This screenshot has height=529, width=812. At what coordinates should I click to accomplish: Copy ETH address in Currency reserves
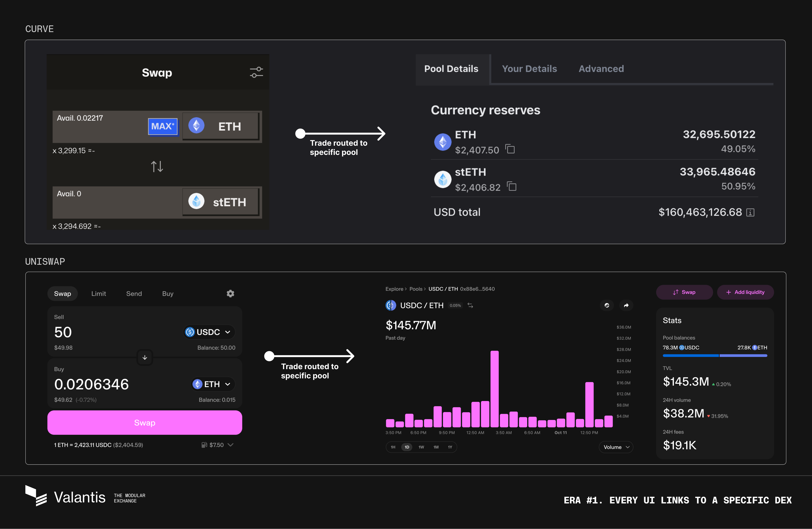coord(510,149)
